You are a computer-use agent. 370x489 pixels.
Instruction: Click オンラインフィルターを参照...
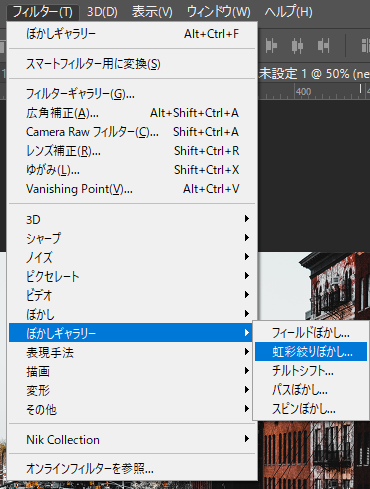pos(132,469)
